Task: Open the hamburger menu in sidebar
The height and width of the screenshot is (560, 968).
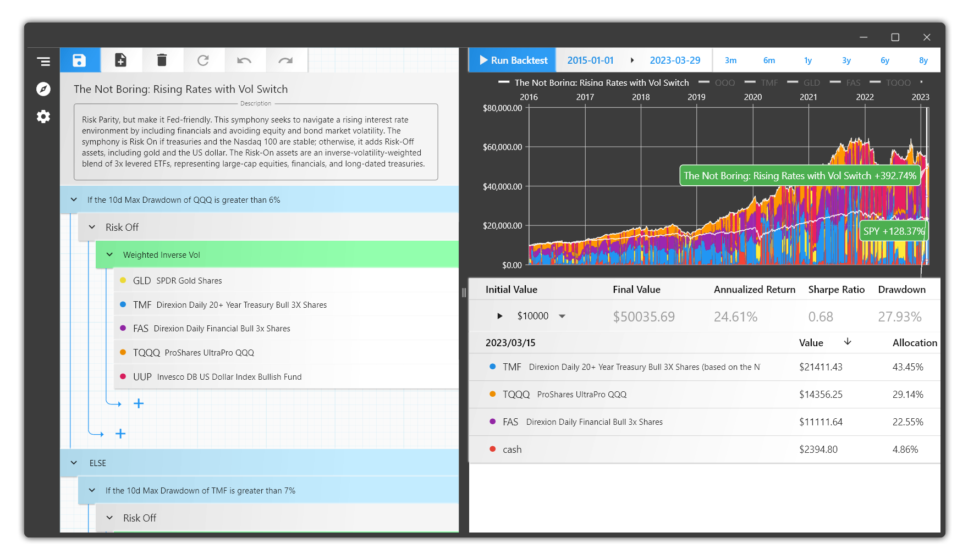Action: coord(43,62)
